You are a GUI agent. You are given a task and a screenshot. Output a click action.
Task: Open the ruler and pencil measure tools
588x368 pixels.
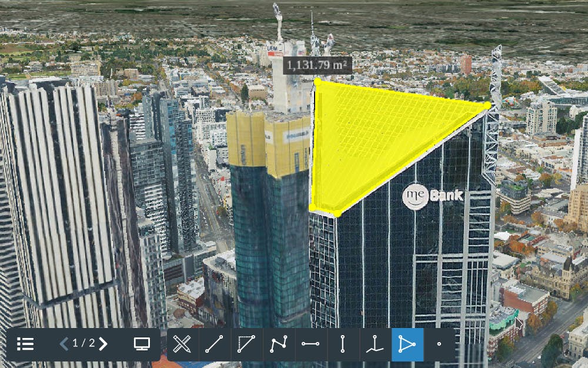183,344
